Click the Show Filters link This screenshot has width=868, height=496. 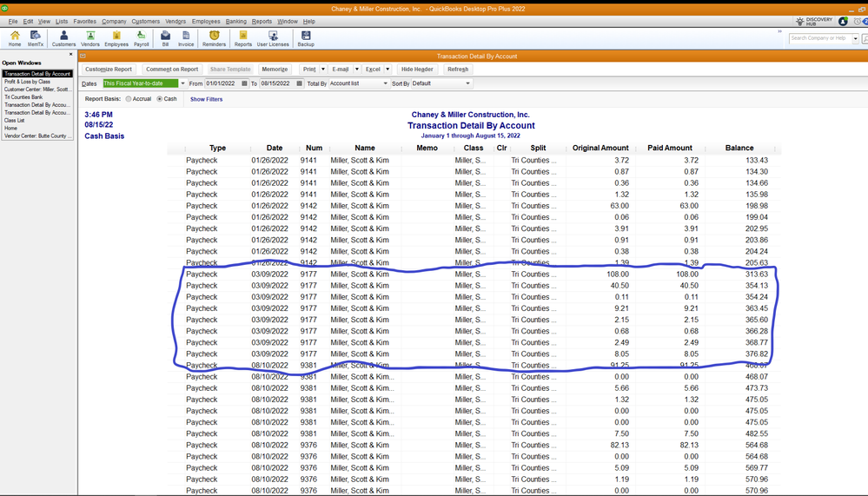click(206, 99)
